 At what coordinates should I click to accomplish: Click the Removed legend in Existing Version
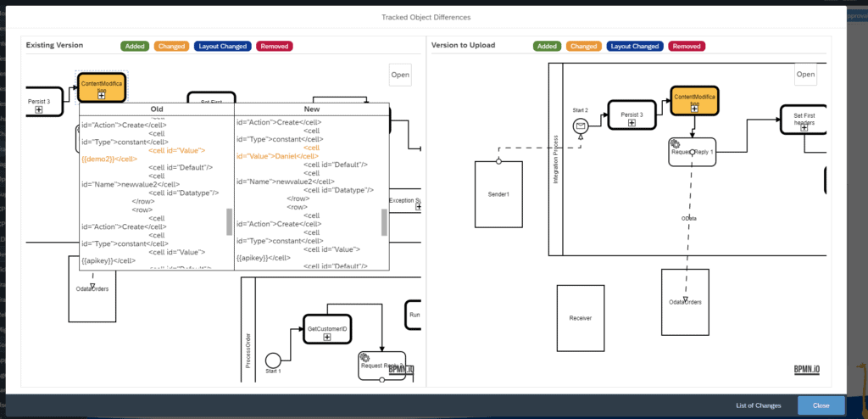click(x=275, y=46)
